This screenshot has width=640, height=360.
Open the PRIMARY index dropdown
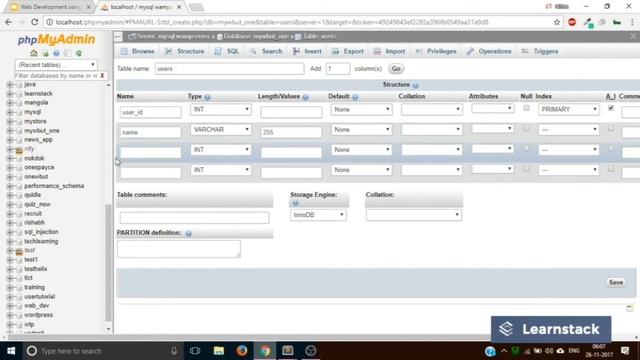pyautogui.click(x=569, y=109)
